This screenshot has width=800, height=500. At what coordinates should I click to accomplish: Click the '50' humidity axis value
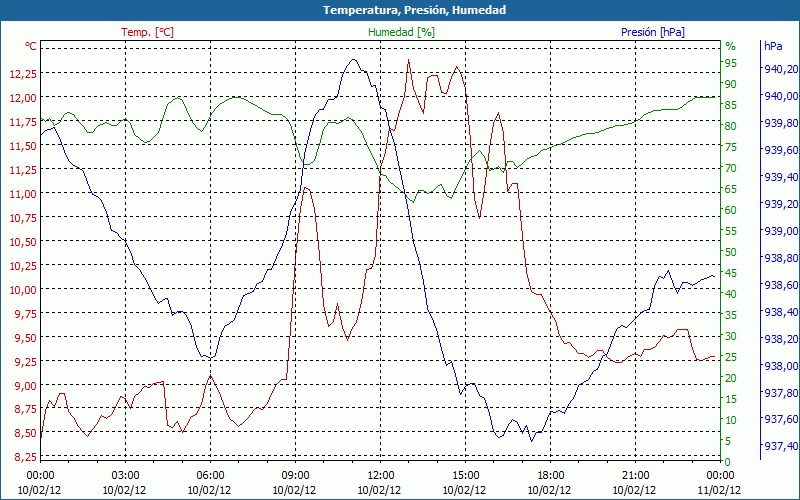tap(731, 252)
